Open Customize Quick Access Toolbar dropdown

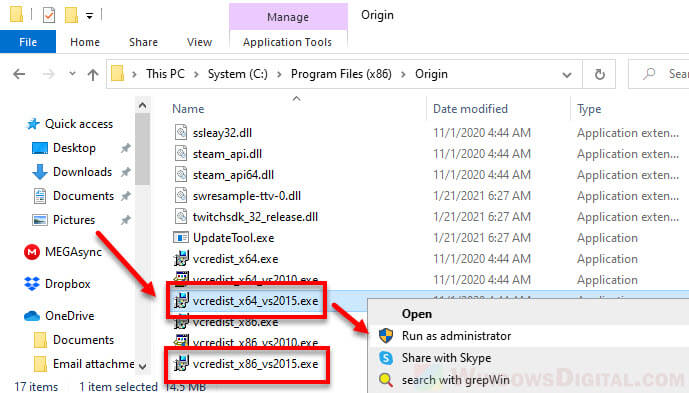click(x=89, y=16)
